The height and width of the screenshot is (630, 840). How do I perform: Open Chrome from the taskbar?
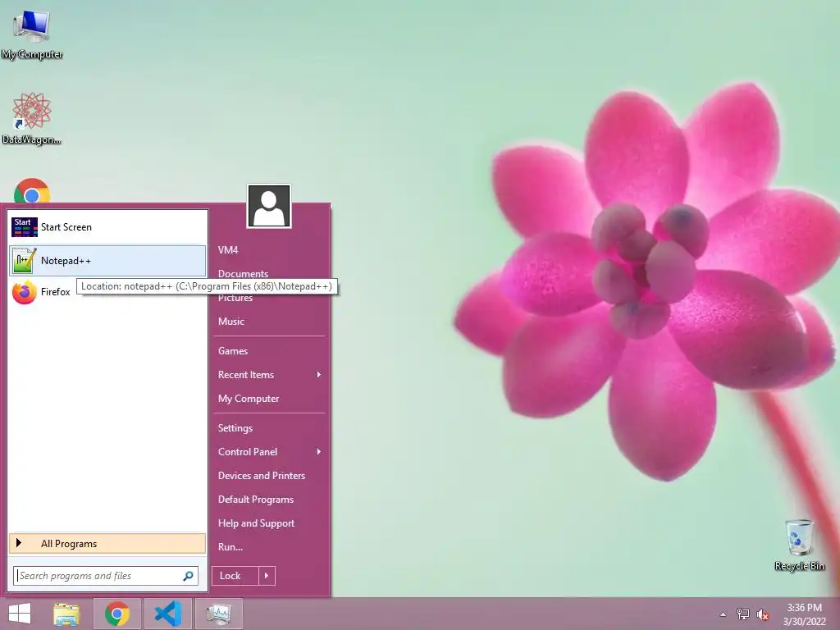(x=117, y=614)
